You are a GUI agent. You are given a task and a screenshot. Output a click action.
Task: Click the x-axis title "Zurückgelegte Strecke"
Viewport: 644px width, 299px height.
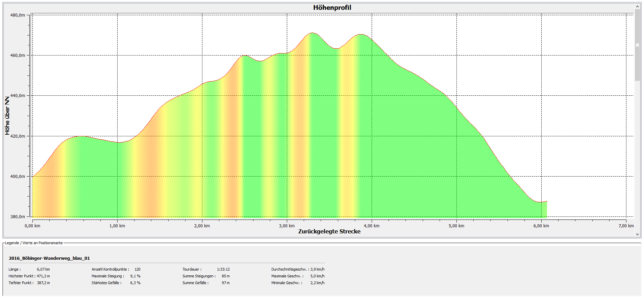pos(329,231)
